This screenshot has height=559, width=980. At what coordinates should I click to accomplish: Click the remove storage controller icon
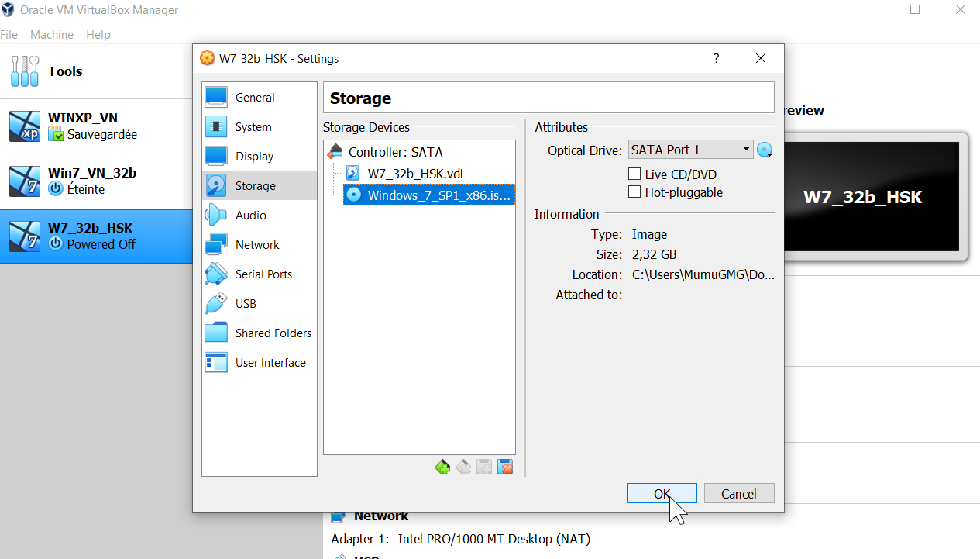click(463, 468)
